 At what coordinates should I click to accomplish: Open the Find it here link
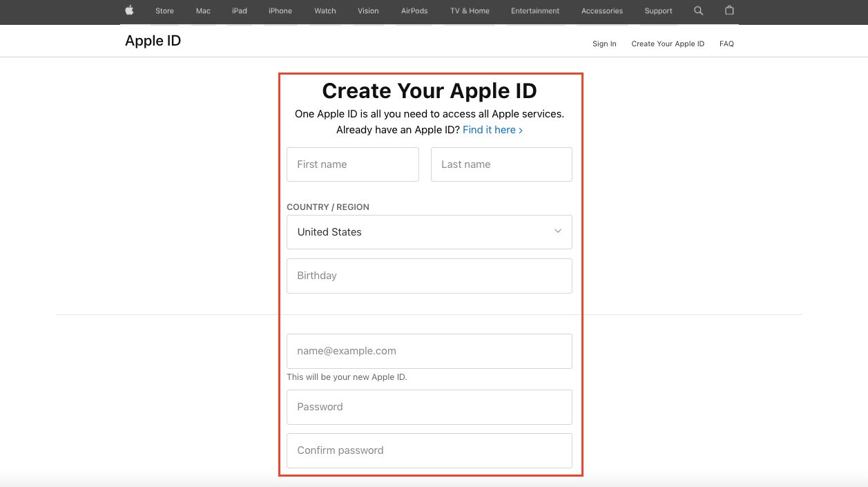coord(492,130)
